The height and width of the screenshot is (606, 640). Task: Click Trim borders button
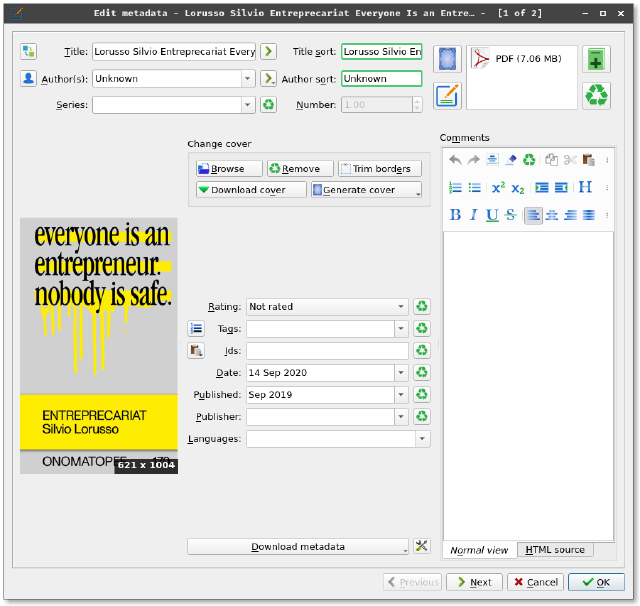tap(380, 169)
